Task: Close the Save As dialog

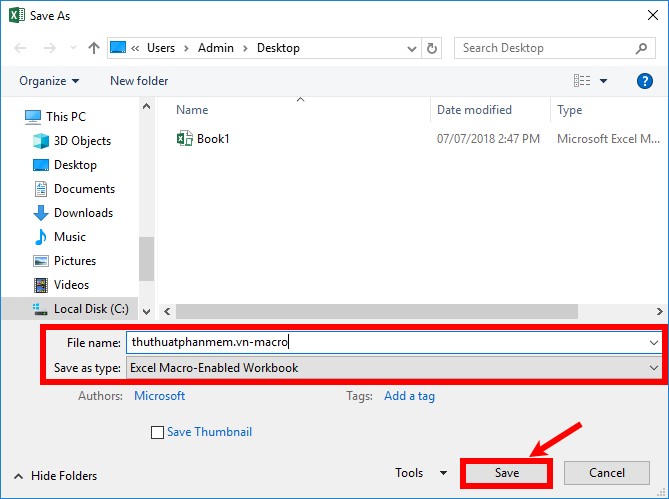Action: [x=652, y=15]
